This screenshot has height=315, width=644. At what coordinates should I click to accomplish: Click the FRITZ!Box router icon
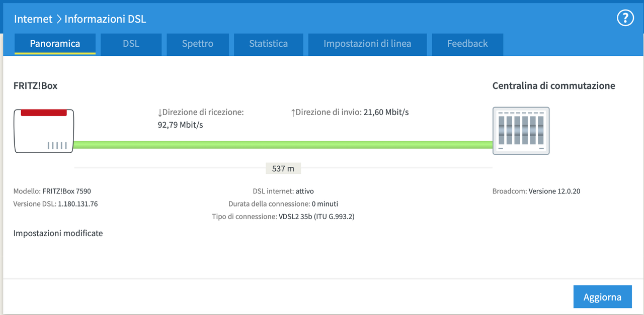point(44,131)
